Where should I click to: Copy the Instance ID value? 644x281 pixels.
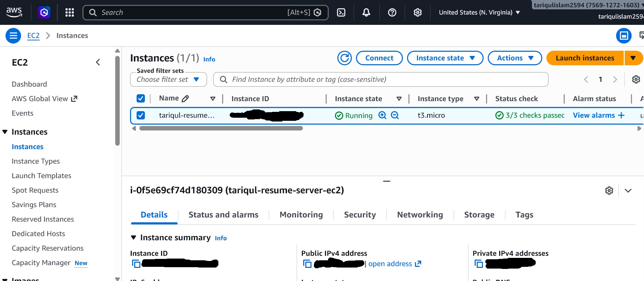136,264
